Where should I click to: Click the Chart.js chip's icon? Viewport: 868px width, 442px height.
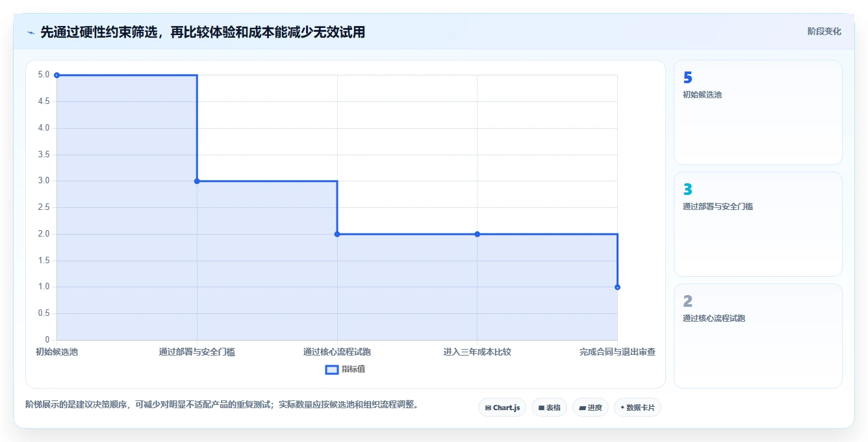pos(488,408)
